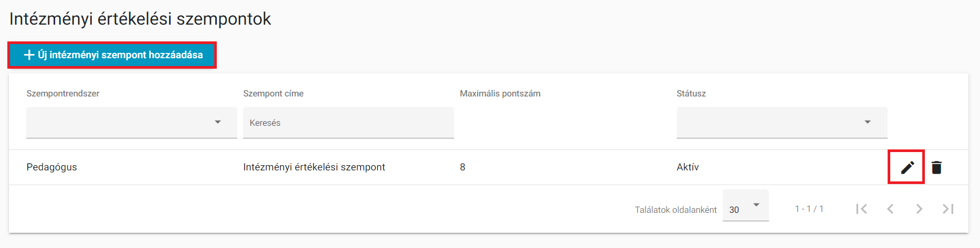
Task: Select the maximum score value 8 cell
Action: [462, 167]
